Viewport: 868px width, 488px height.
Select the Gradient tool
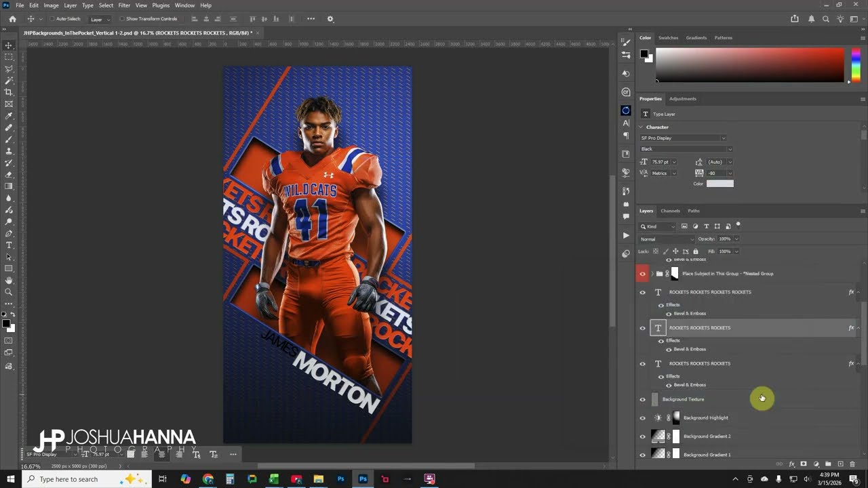(x=9, y=186)
